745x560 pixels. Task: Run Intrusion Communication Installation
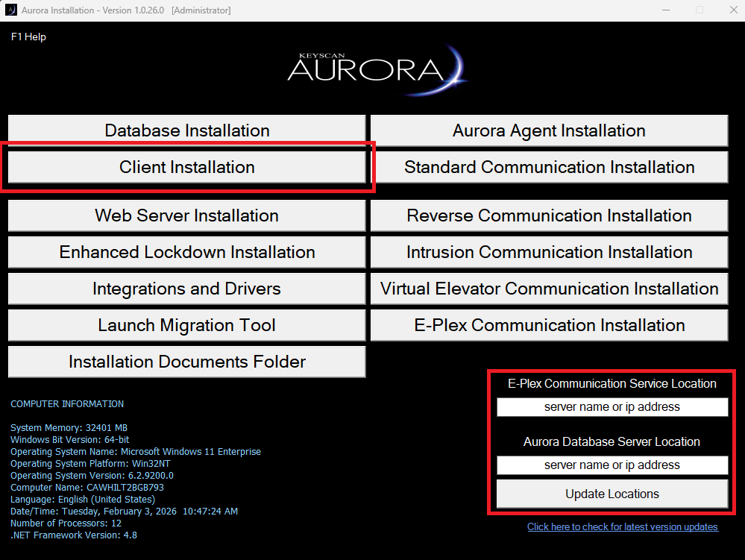tap(549, 252)
